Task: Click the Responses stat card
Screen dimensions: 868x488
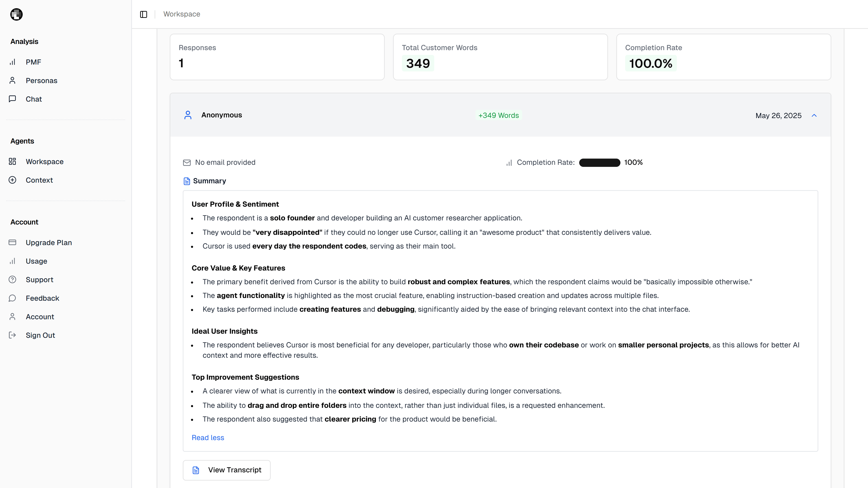Action: [x=277, y=57]
